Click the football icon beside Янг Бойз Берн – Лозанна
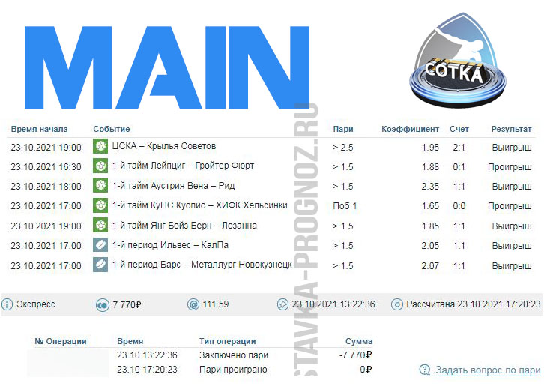The height and width of the screenshot is (392, 544). pos(100,225)
